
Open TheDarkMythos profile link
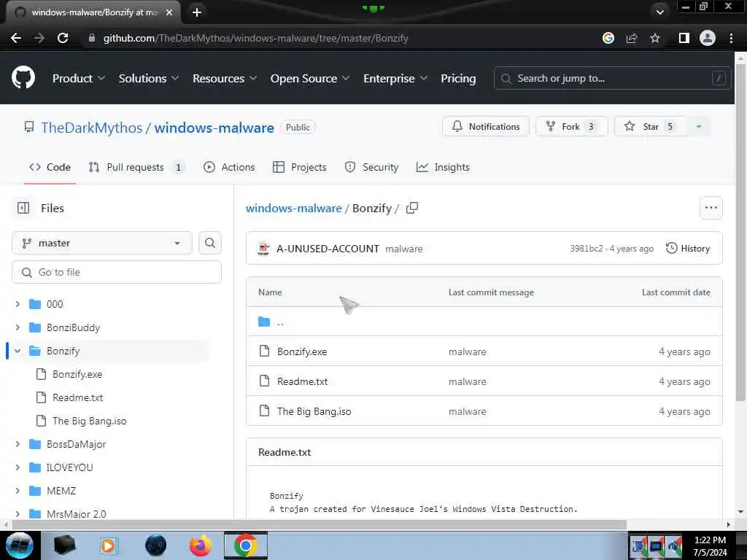point(91,128)
